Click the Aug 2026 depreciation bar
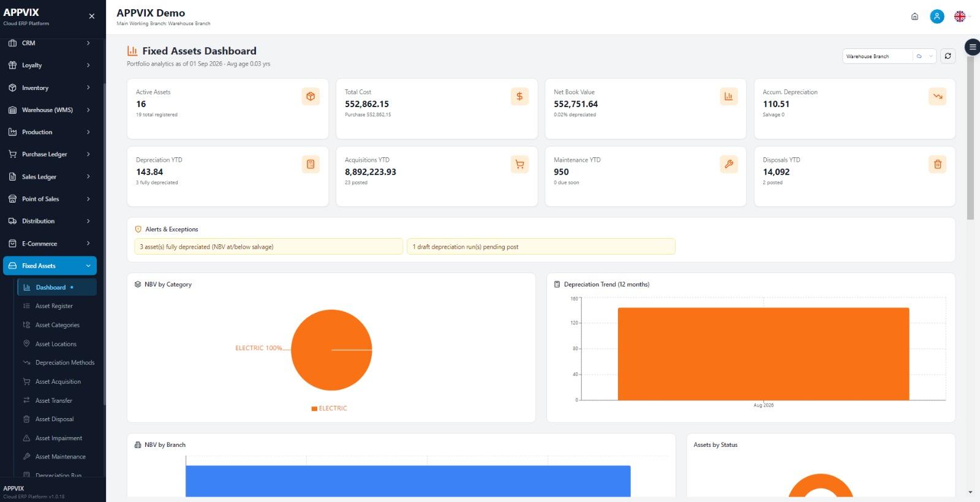This screenshot has width=980, height=502. 763,354
